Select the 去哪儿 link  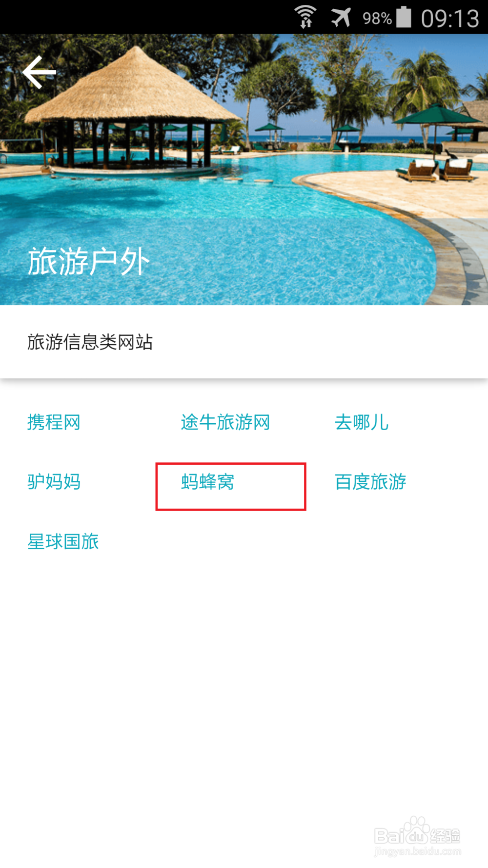(x=361, y=422)
